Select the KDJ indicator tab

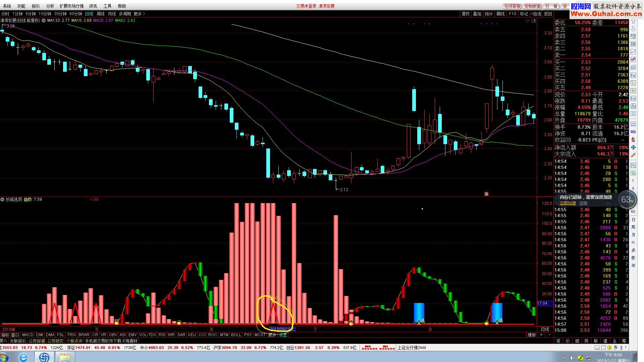pos(192,335)
